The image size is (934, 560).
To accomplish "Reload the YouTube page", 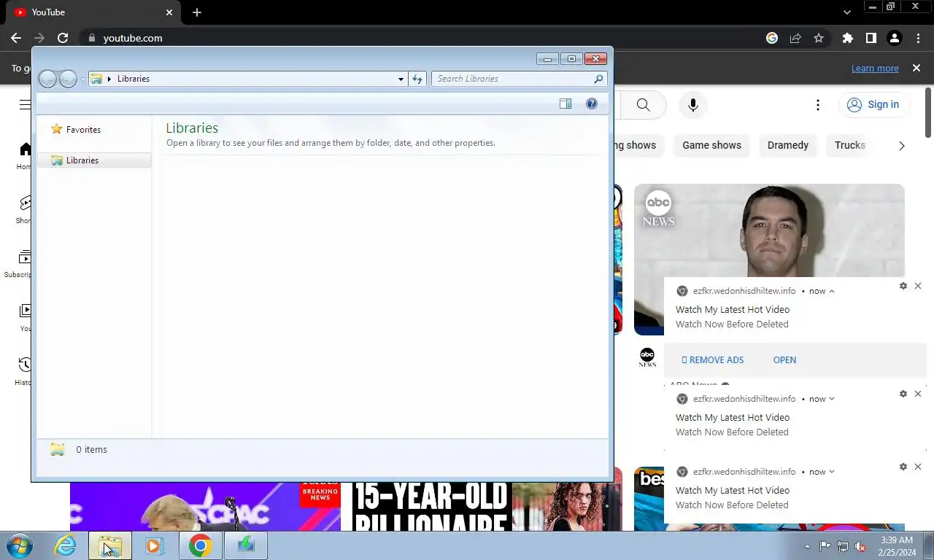I will [x=63, y=38].
